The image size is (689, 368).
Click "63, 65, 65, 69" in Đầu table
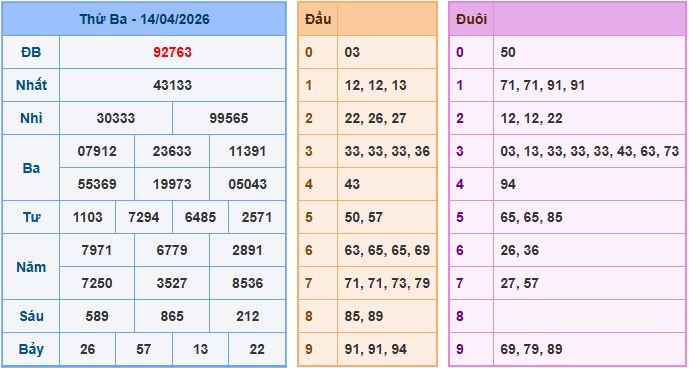point(387,250)
